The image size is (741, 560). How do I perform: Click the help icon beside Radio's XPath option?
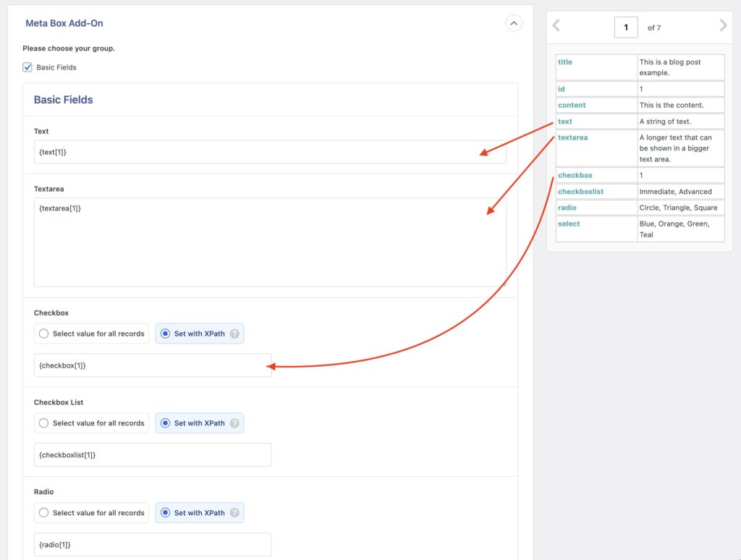(x=235, y=512)
